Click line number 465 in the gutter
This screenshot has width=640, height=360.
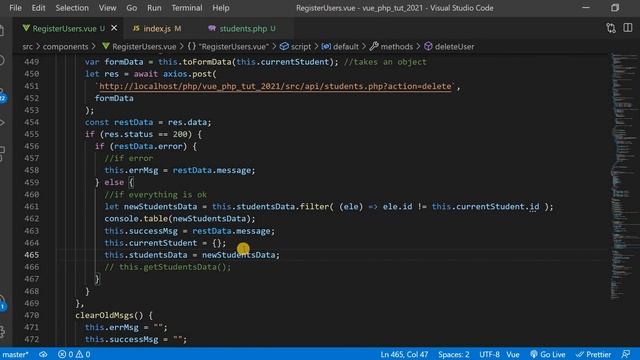(32, 255)
